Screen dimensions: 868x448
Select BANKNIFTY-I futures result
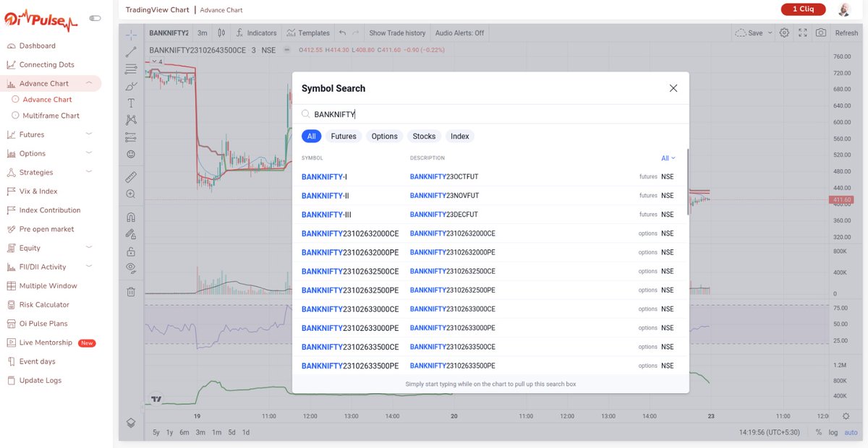pos(490,176)
